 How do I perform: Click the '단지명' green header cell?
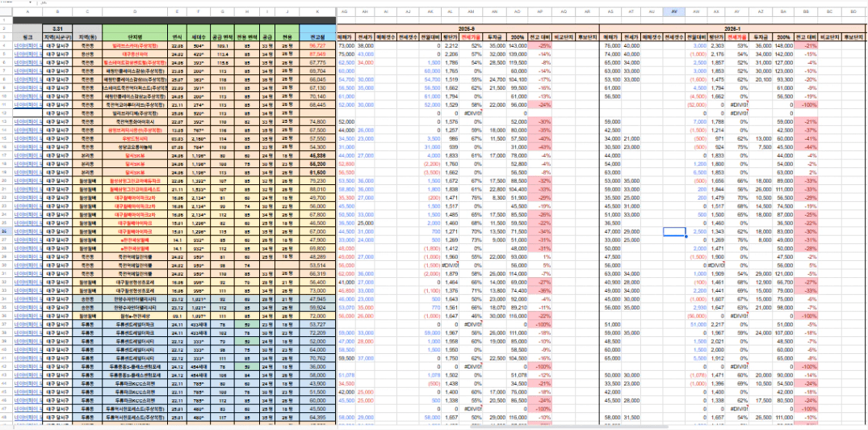[x=133, y=38]
